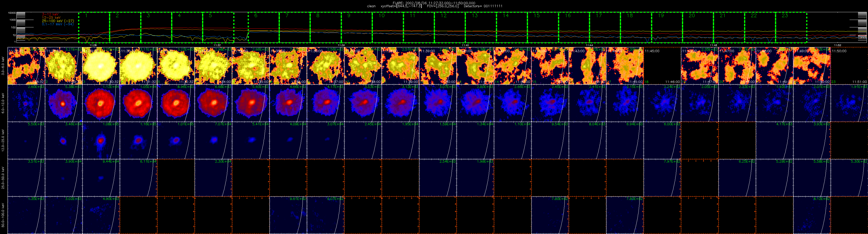The width and height of the screenshot is (868, 234).
Task: Click the 11:28 time axis label
Action: tap(93, 45)
